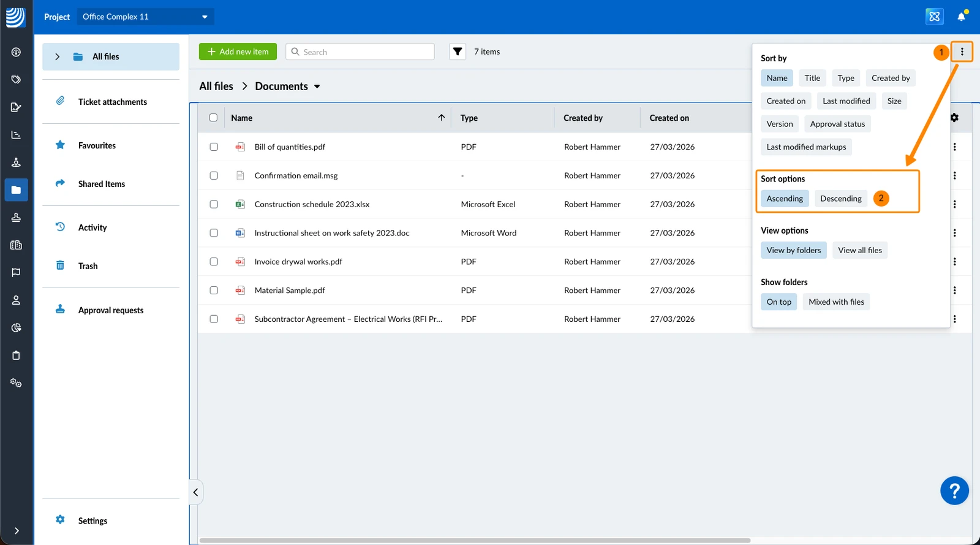Open the notifications bell icon
Viewport: 980px width, 545px height.
962,17
